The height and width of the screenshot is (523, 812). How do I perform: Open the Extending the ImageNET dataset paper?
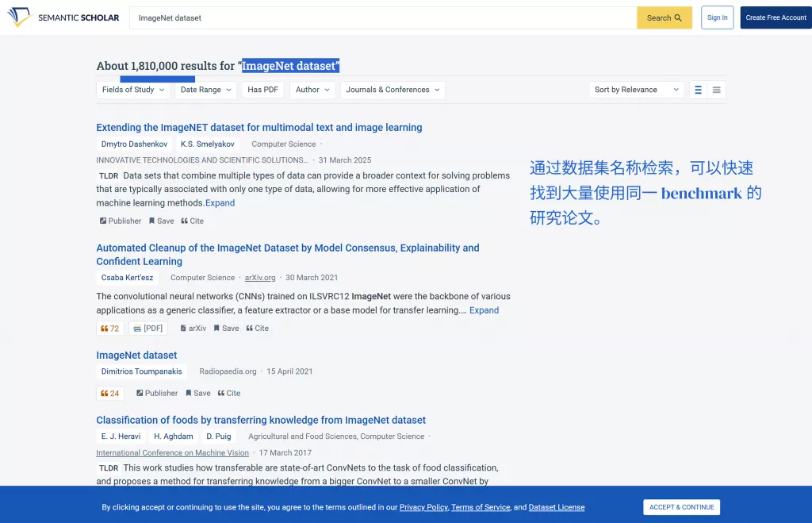click(259, 127)
